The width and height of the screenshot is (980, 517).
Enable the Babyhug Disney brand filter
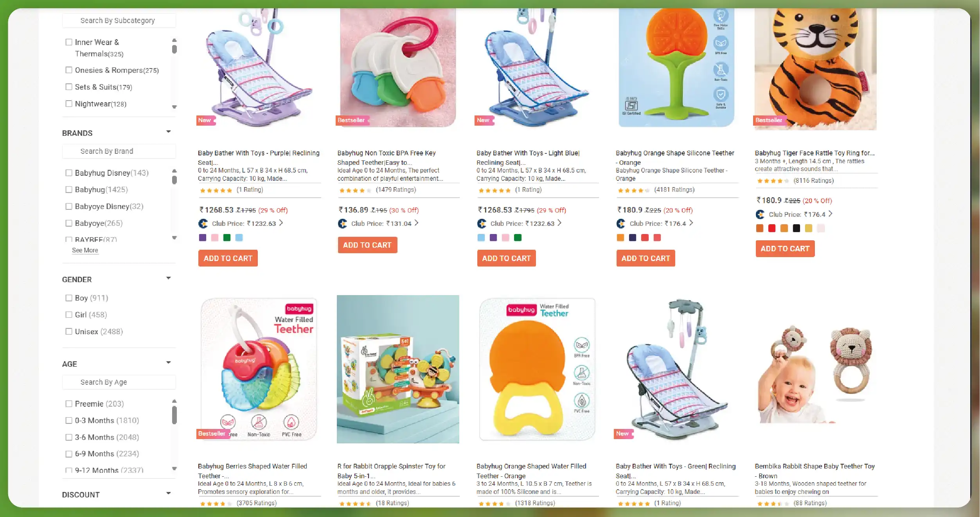point(69,173)
